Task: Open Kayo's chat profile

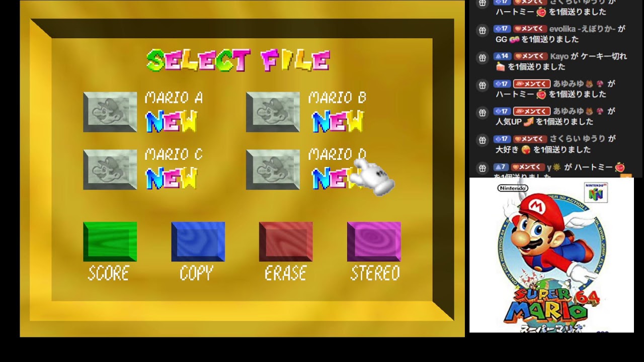Action: (559, 57)
